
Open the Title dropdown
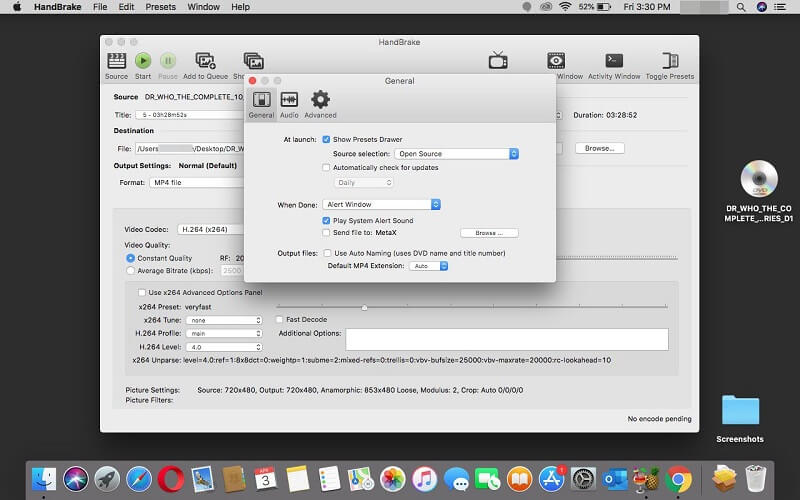(190, 115)
